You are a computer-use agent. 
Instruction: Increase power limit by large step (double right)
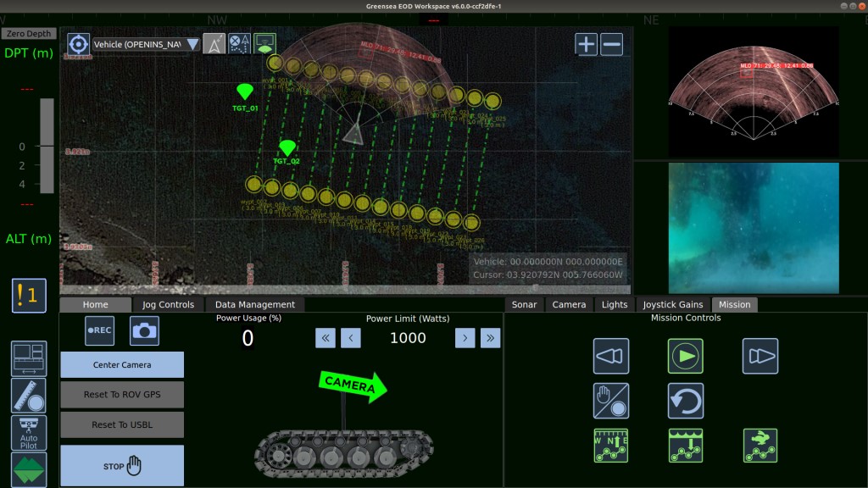pyautogui.click(x=491, y=338)
